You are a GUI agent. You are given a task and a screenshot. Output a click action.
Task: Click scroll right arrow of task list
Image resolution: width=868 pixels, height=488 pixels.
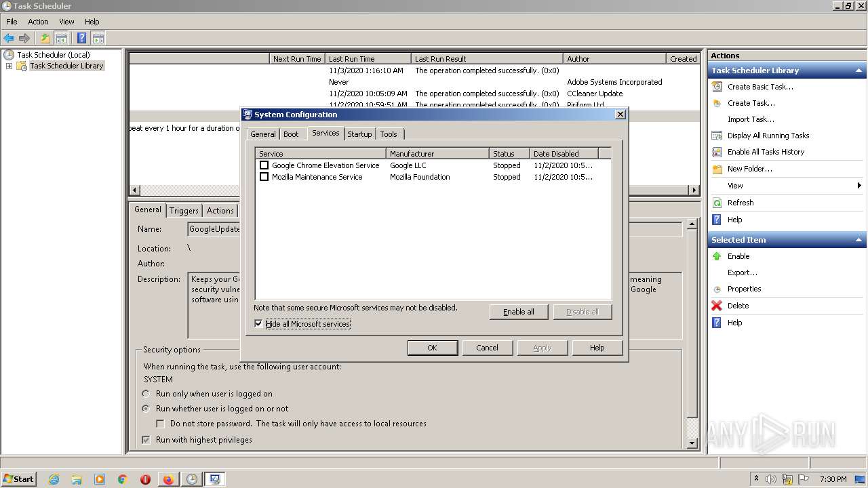tap(694, 190)
